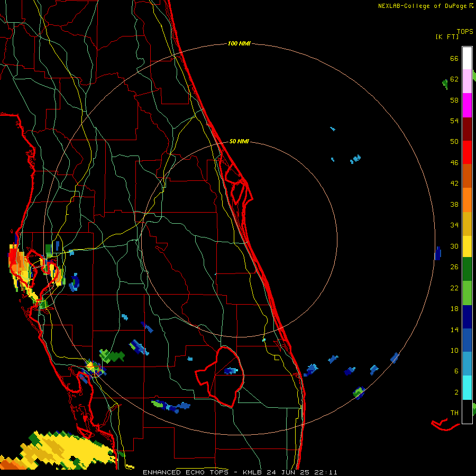476x476 pixels.
Task: Select the yellow legend swatch
Action: tap(467, 246)
